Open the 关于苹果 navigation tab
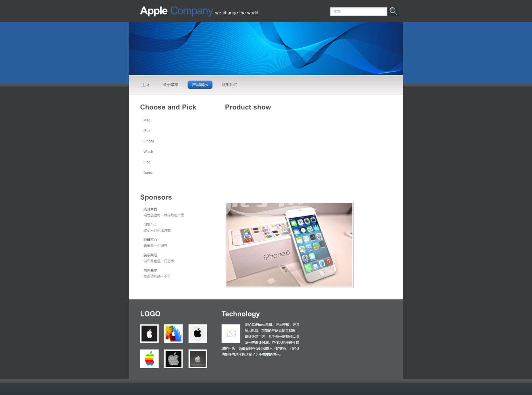Screen dimensions: 532x395 pyautogui.click(x=170, y=85)
